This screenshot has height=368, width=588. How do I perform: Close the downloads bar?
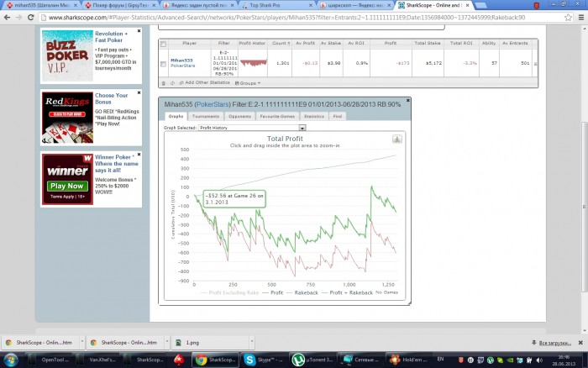pos(580,343)
